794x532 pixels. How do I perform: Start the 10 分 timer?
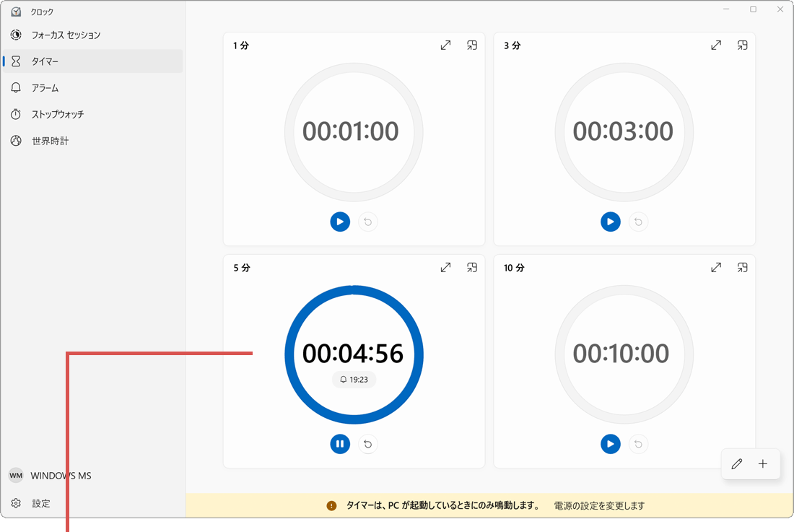pyautogui.click(x=611, y=444)
